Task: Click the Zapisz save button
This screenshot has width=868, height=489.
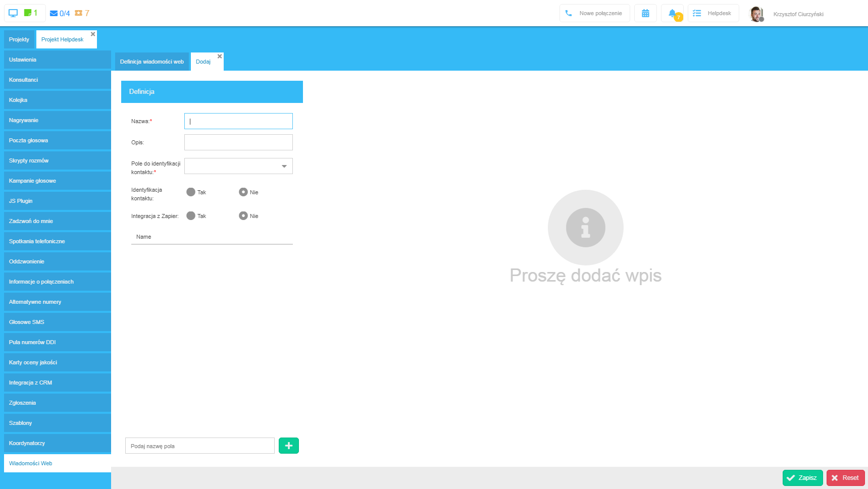Action: [802, 478]
